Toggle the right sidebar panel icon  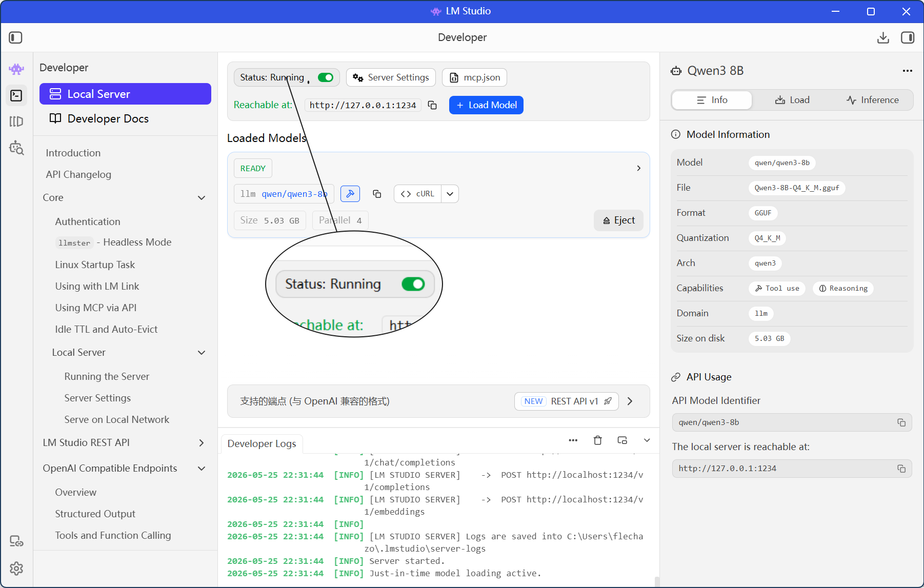click(908, 37)
